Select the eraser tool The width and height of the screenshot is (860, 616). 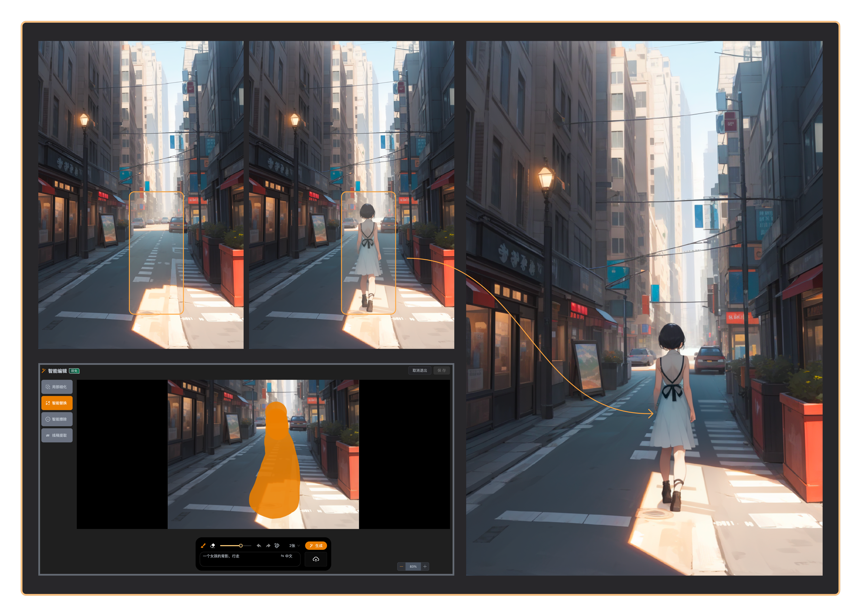213,546
